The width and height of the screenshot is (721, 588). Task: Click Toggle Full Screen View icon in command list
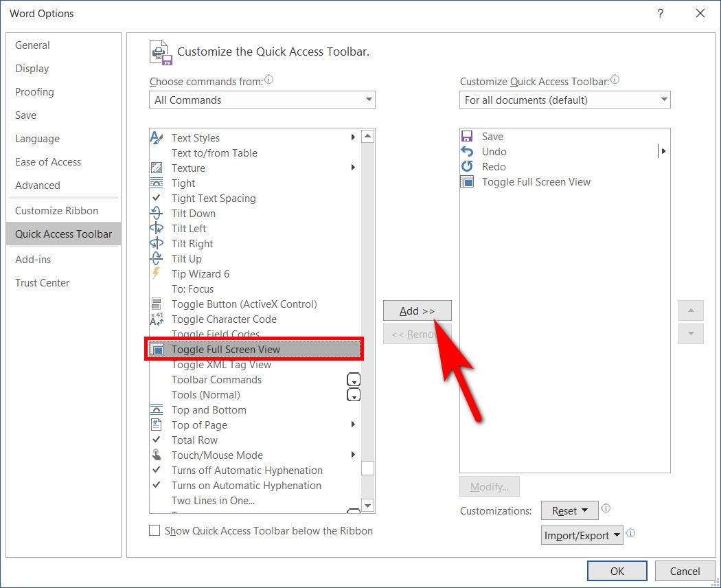coord(157,350)
